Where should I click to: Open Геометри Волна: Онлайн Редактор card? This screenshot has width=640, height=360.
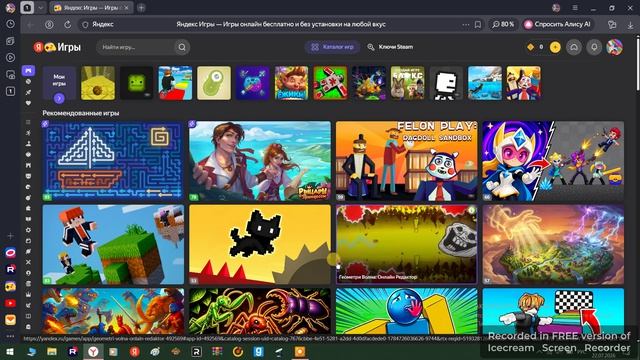pyautogui.click(x=406, y=244)
